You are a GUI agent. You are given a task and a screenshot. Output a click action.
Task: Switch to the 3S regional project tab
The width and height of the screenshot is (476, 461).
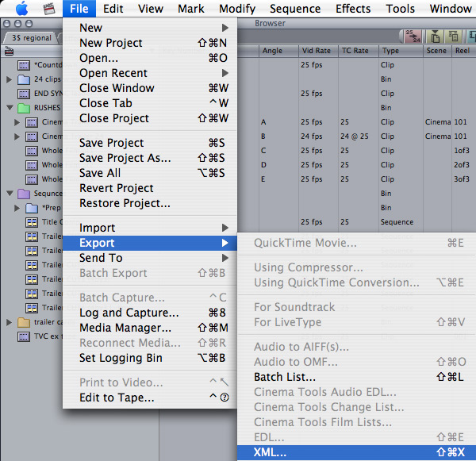coord(32,38)
